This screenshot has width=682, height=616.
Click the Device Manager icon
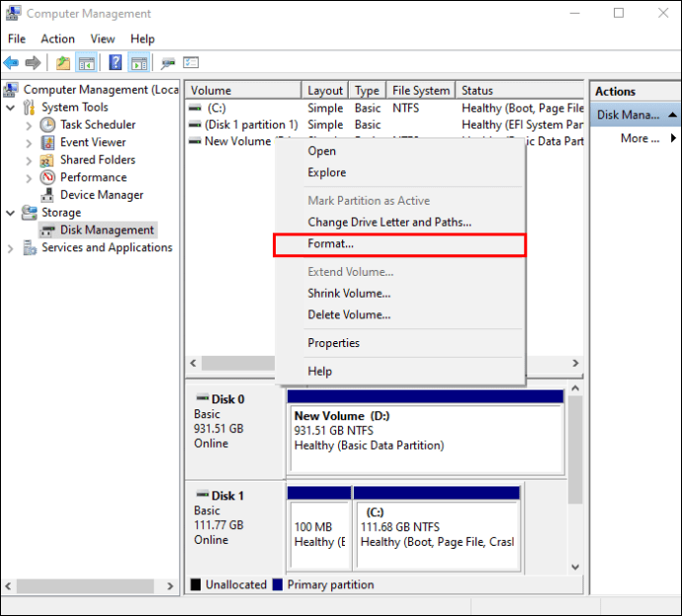tap(47, 195)
